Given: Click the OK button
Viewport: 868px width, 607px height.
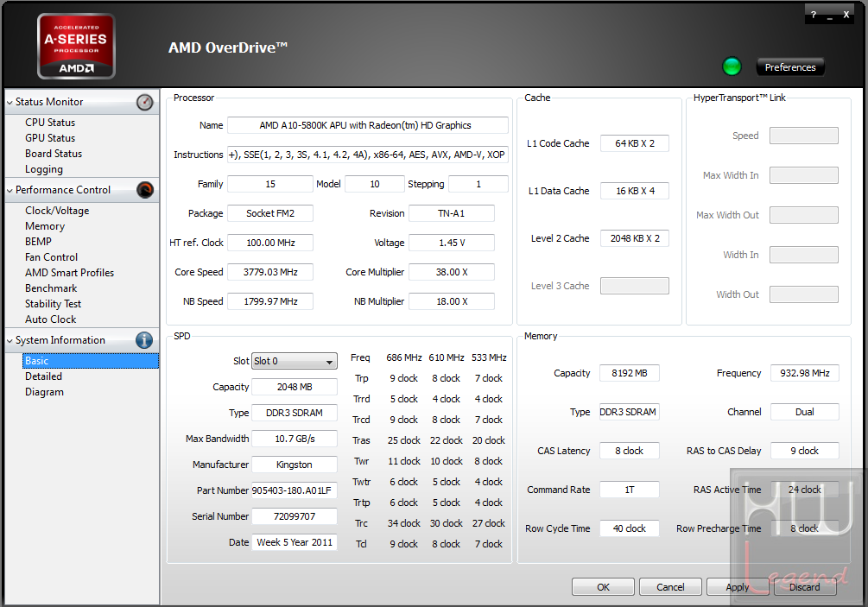Looking at the screenshot, I should pyautogui.click(x=603, y=586).
